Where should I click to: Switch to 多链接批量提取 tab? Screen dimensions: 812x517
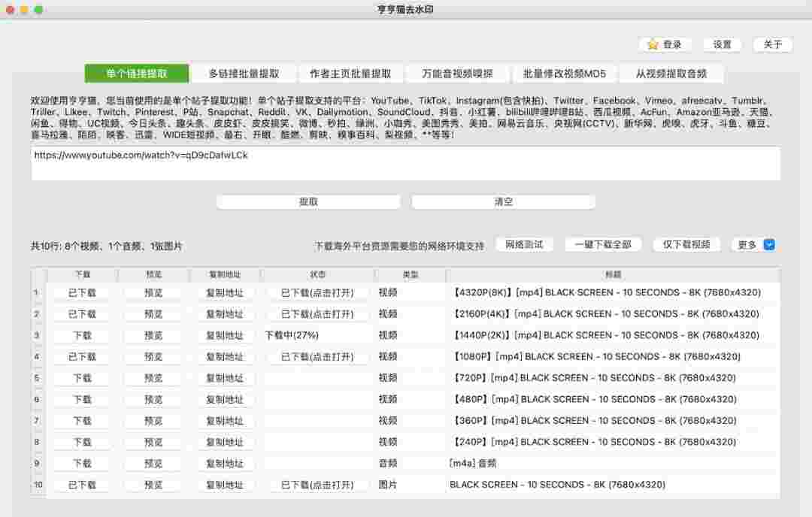tap(244, 74)
